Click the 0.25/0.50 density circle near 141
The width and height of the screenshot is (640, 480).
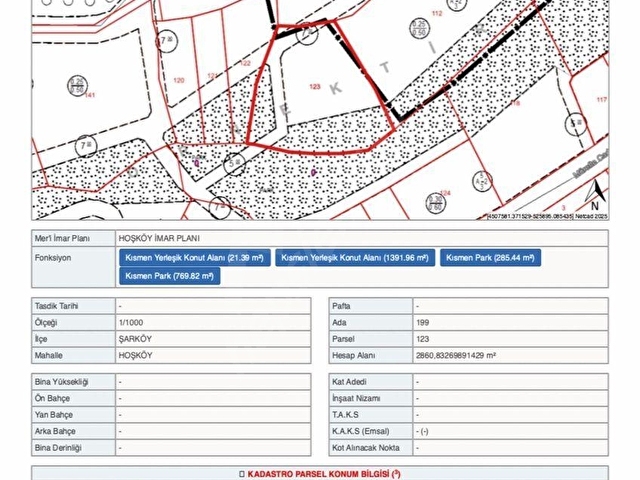pos(77,86)
